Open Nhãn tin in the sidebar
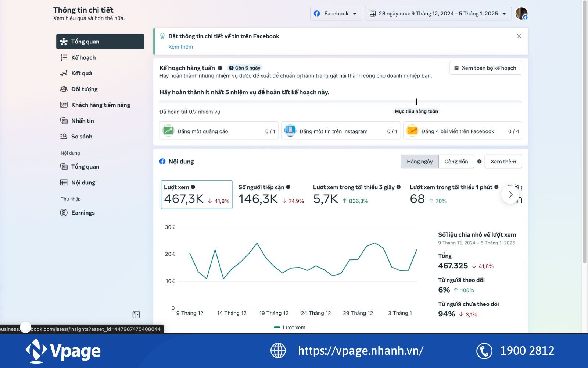Screen dimensions: 588x368 click(100, 121)
